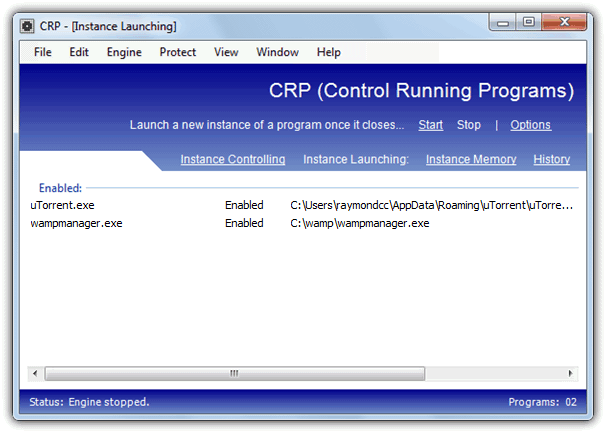The width and height of the screenshot is (606, 432).
Task: Select the wampmanager.exe row name
Action: coord(76,223)
